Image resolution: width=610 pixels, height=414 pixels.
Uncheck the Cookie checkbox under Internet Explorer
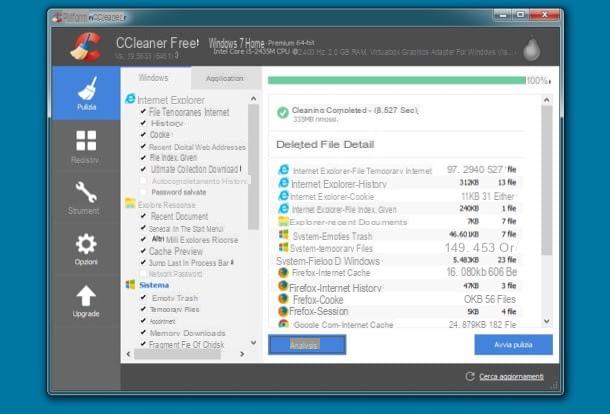(143, 134)
